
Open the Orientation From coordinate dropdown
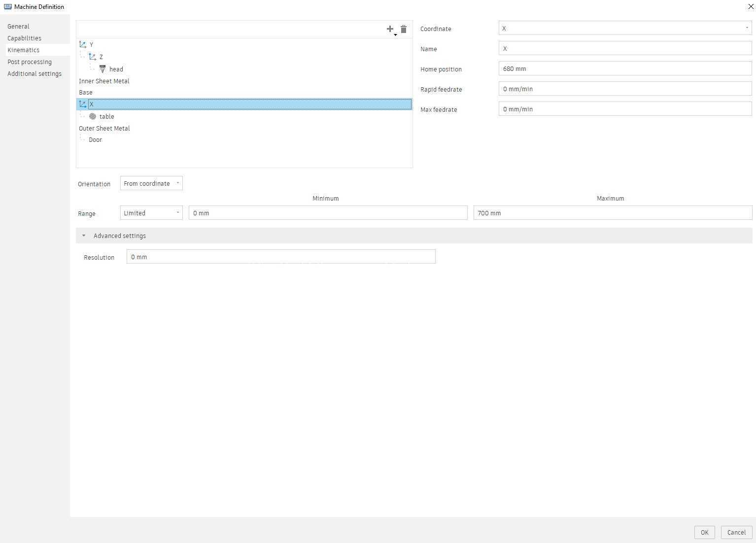tap(151, 183)
